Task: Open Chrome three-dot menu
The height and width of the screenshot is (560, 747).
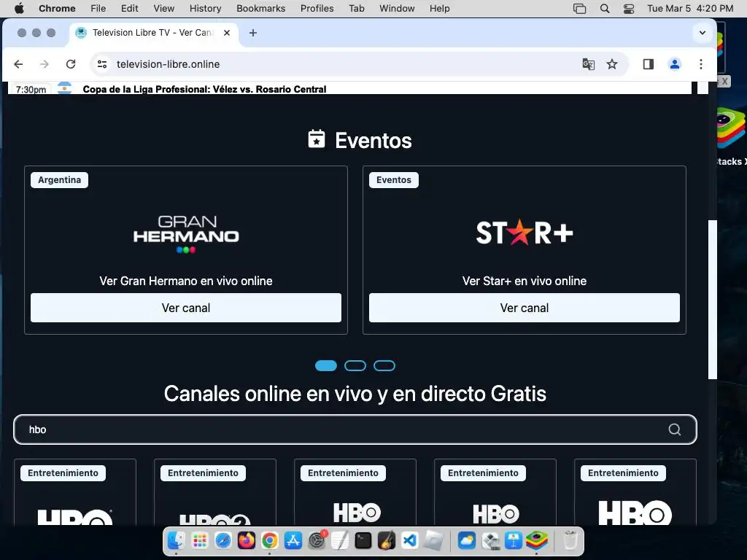Action: coord(701,64)
